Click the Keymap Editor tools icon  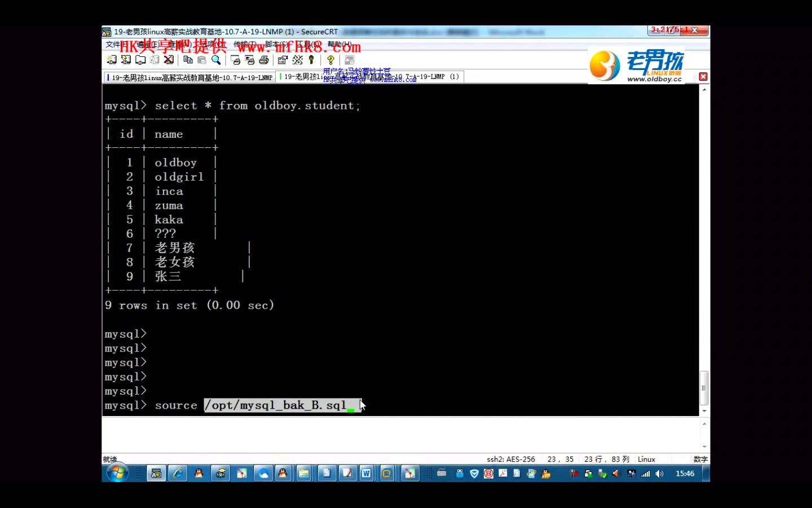[x=297, y=60]
